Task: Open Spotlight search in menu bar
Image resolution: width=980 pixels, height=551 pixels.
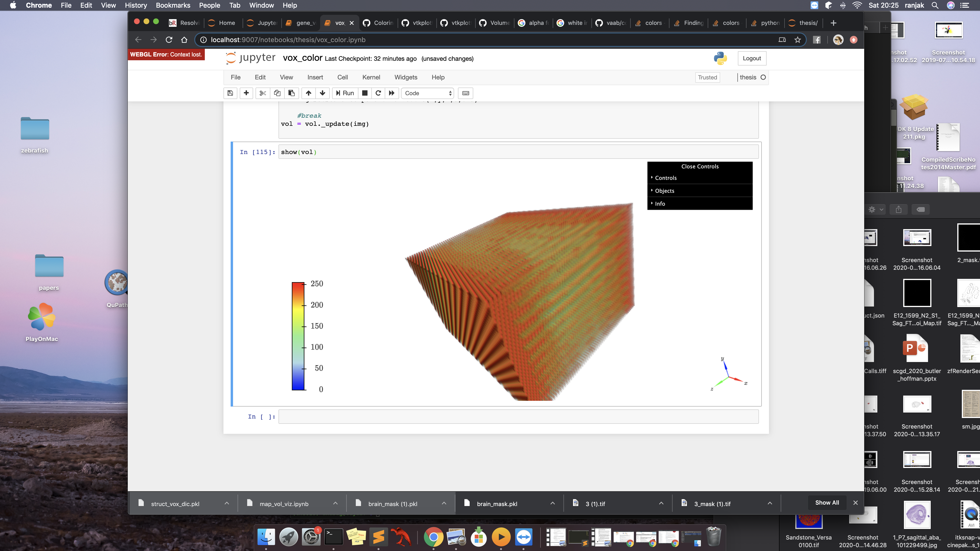Action: click(x=935, y=5)
